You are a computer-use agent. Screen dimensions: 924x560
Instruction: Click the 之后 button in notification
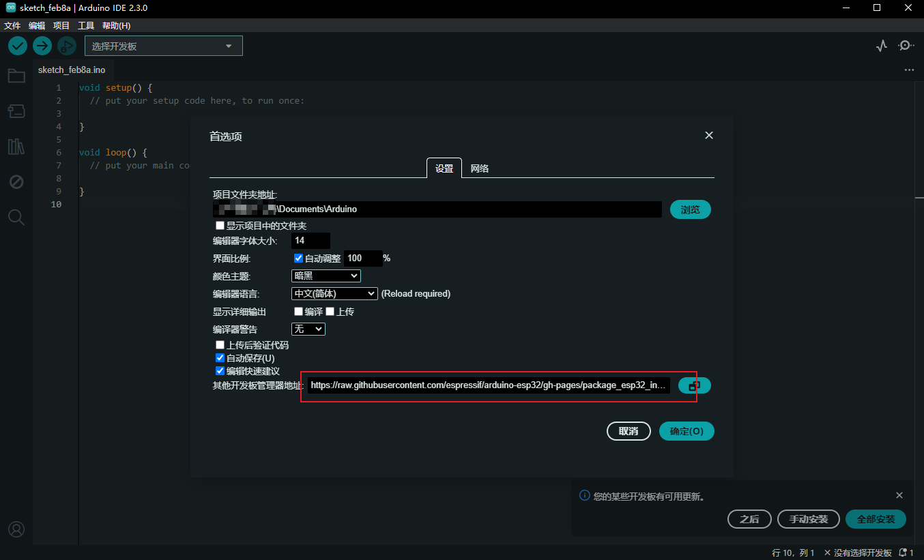pos(749,519)
